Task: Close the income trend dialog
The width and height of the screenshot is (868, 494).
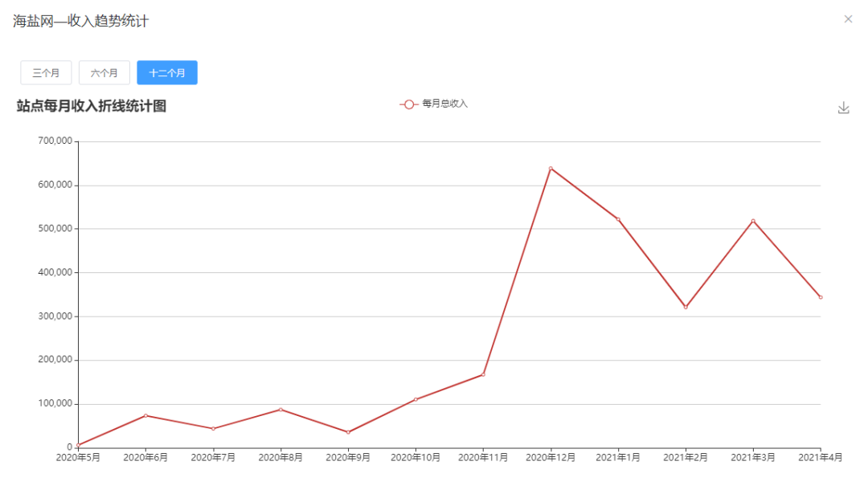Action: point(848,19)
